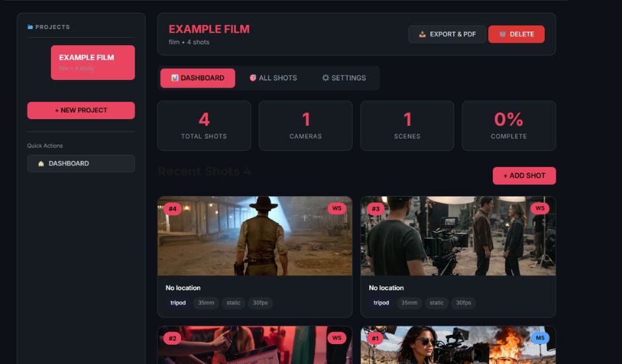The image size is (622, 364).
Task: Click the 35mm tag on shot #3
Action: (x=409, y=303)
